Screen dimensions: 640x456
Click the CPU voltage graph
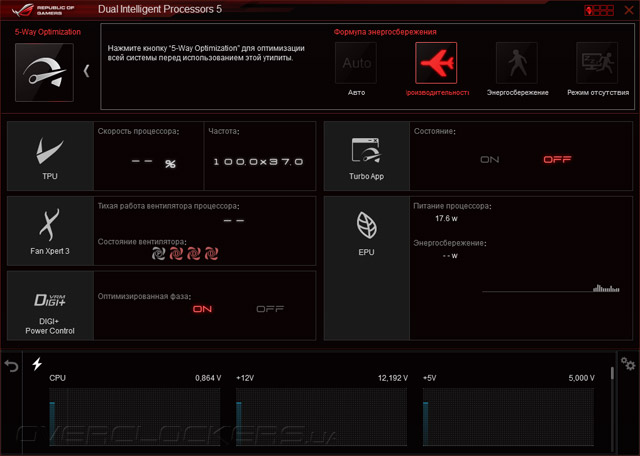(135, 417)
